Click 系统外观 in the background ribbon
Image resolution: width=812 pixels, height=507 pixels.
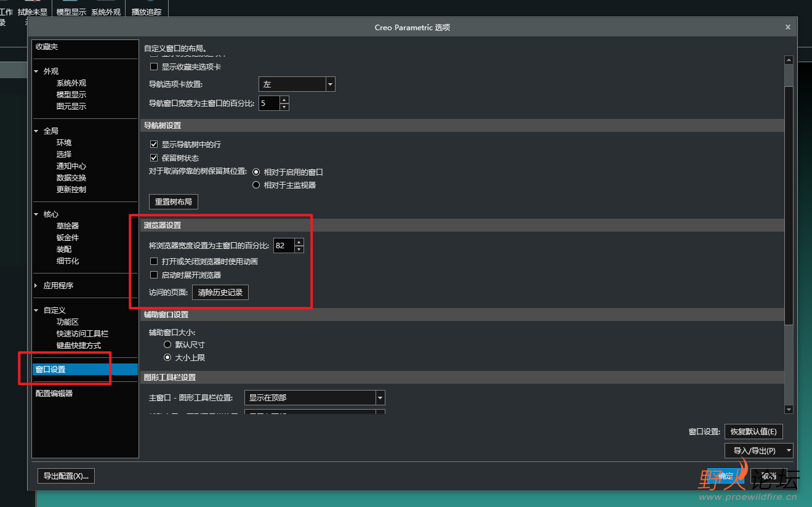106,12
